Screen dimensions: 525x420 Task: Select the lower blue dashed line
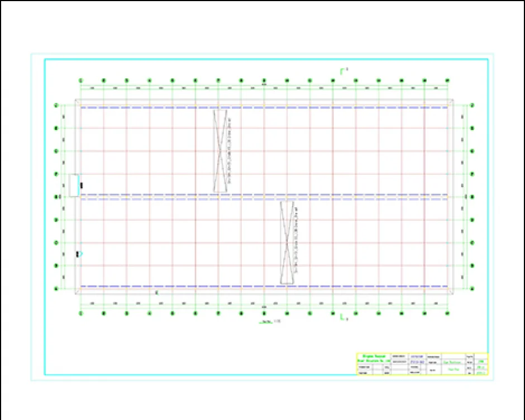click(x=264, y=286)
